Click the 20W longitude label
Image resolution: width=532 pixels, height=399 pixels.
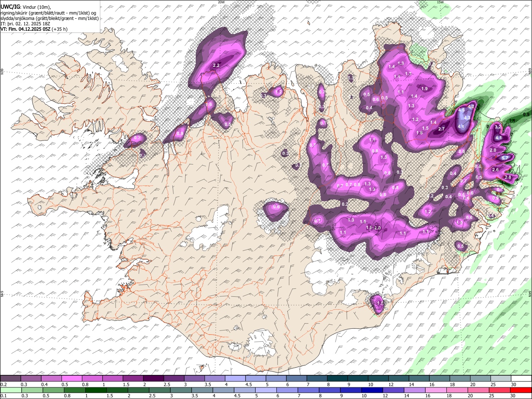(221, 2)
